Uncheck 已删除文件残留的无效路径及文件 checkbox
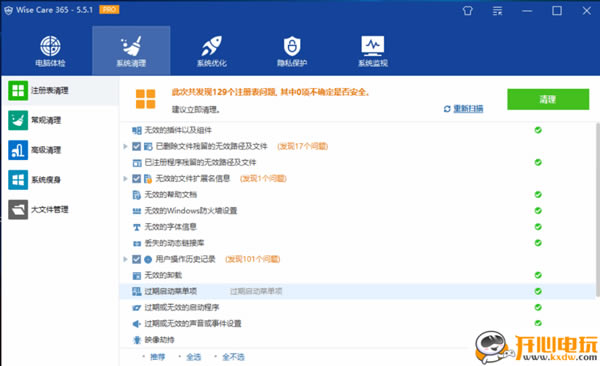The height and width of the screenshot is (366, 600). click(136, 146)
